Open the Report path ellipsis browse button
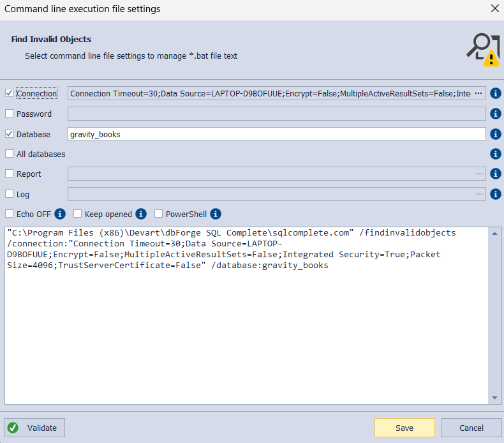This screenshot has width=504, height=443. (x=478, y=174)
